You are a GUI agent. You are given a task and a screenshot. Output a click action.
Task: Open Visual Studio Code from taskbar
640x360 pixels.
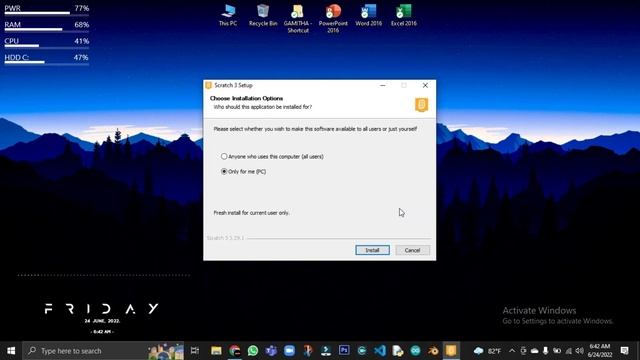click(380, 351)
